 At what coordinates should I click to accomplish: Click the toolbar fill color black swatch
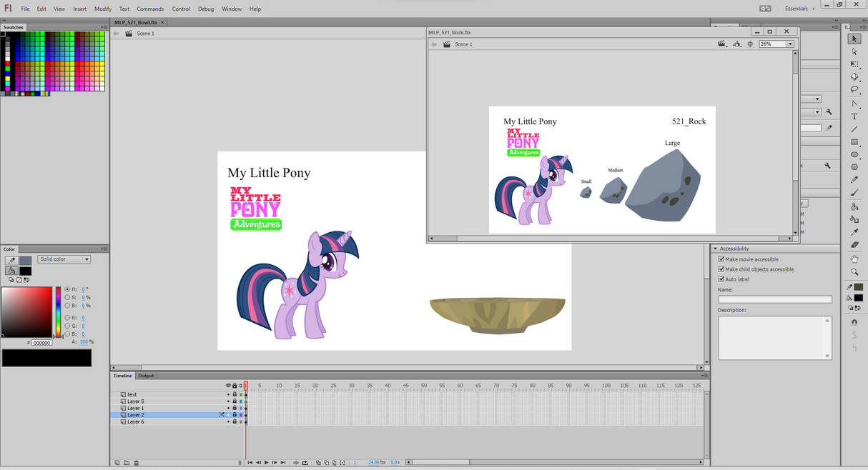[x=859, y=298]
